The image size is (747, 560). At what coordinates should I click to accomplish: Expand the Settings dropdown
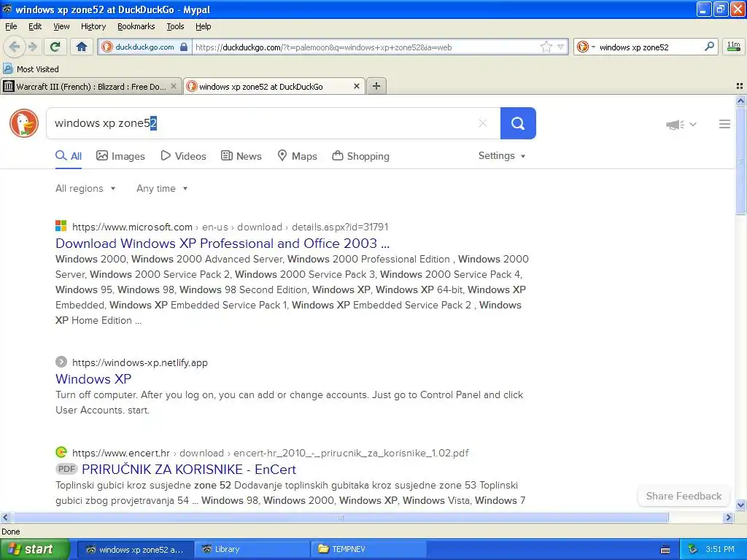click(x=502, y=156)
